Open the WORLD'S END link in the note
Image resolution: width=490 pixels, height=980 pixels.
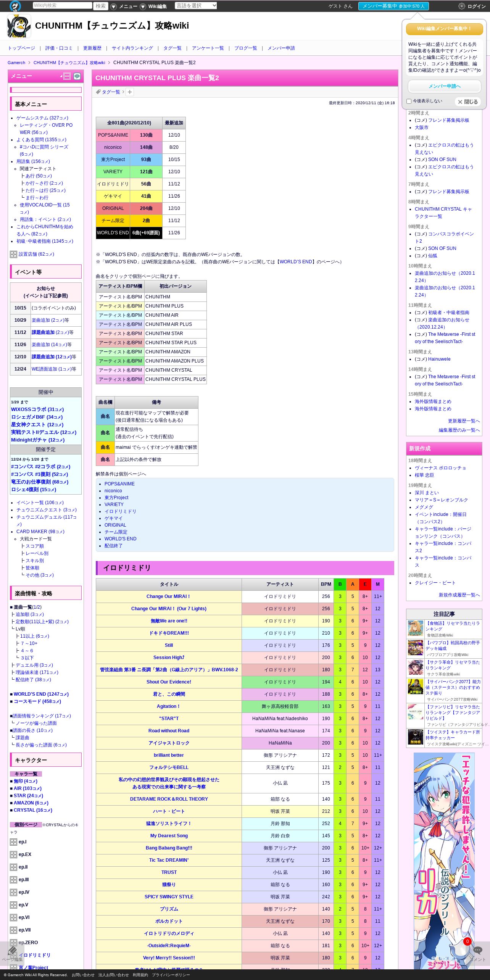coord(296,262)
